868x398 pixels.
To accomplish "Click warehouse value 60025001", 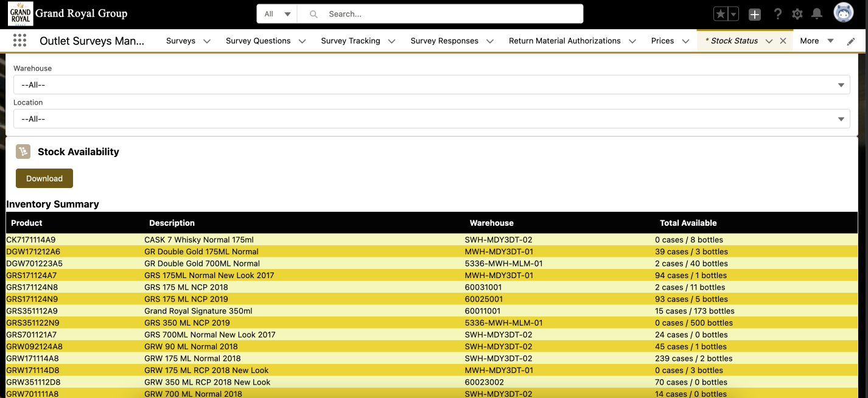I will [x=484, y=299].
